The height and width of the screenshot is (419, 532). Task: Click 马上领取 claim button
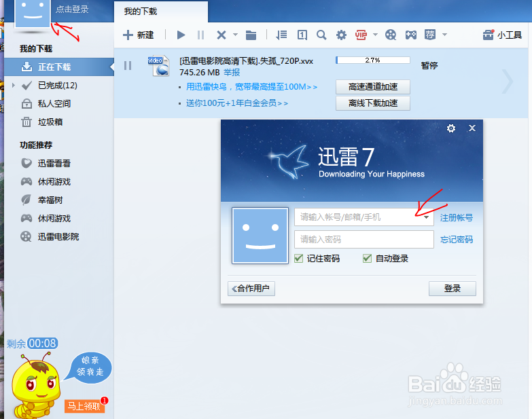tap(84, 406)
